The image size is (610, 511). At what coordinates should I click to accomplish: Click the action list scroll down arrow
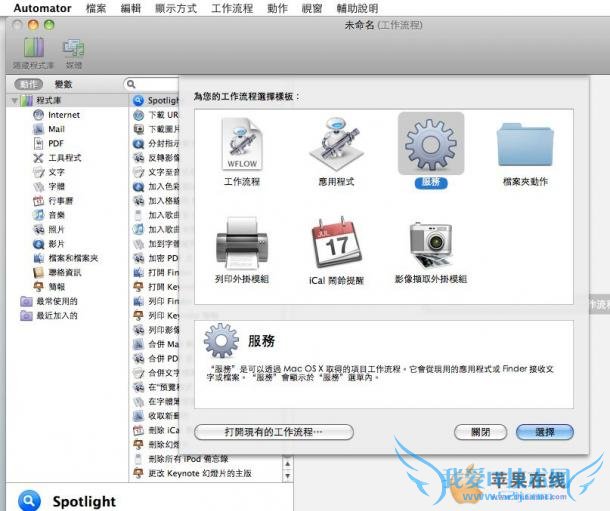pos(287,476)
